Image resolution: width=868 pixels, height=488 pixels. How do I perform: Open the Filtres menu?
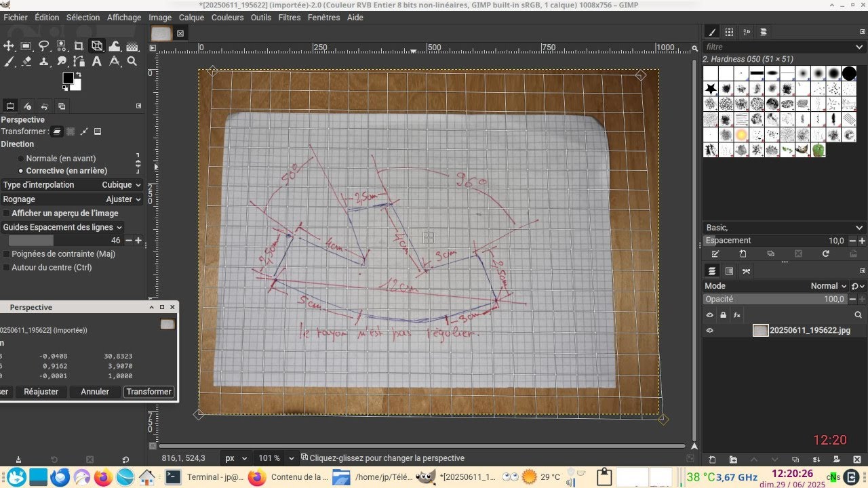[290, 18]
